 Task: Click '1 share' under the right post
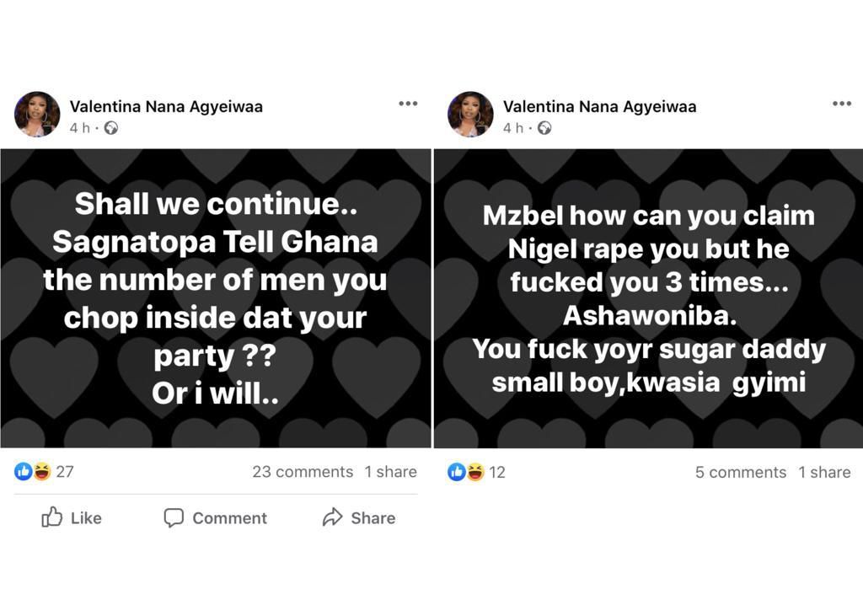click(x=824, y=473)
